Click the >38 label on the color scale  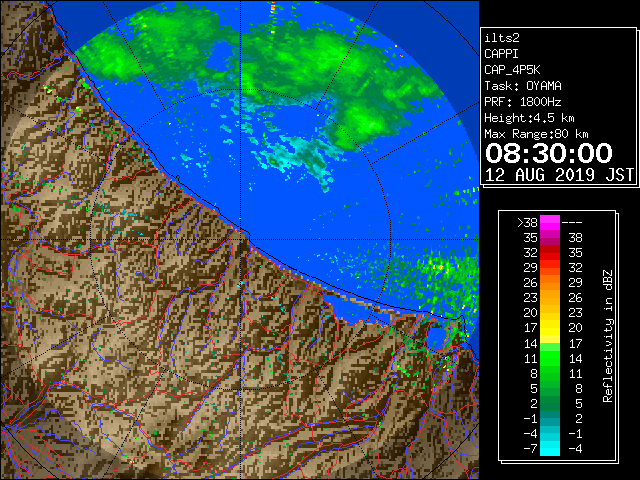527,223
